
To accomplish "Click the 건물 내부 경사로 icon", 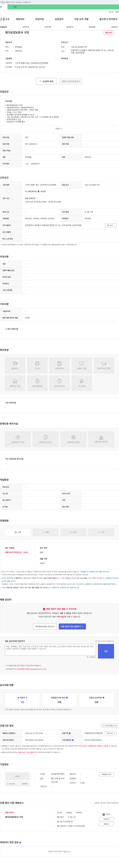I will pos(101,439).
